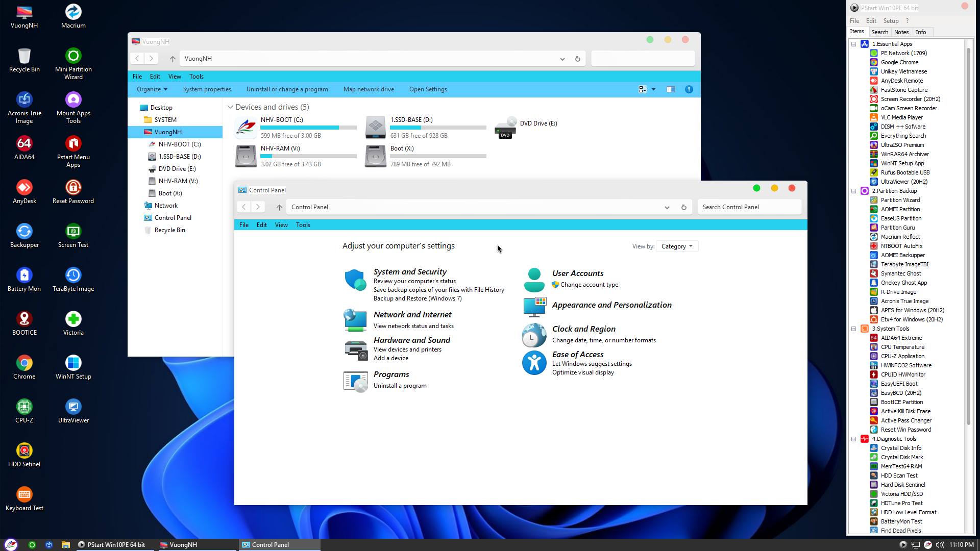Select Network in VuongNH navigation tree
980x551 pixels.
[x=166, y=206]
